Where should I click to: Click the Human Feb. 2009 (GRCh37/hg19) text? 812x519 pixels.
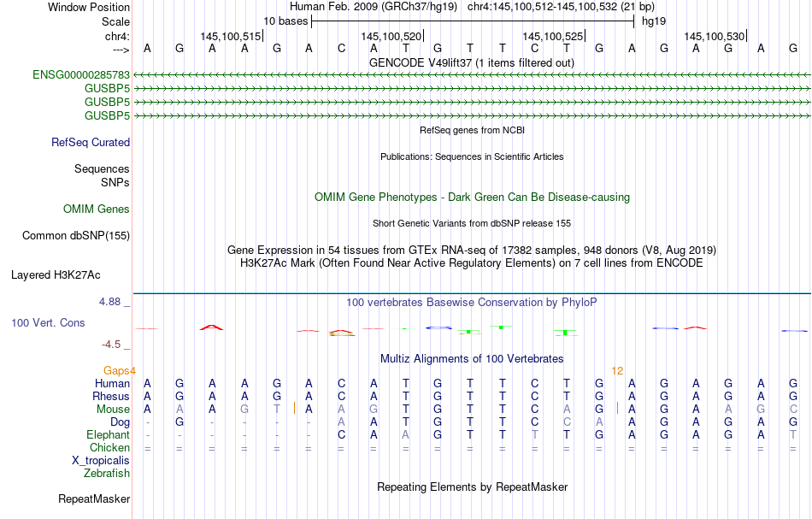point(374,7)
